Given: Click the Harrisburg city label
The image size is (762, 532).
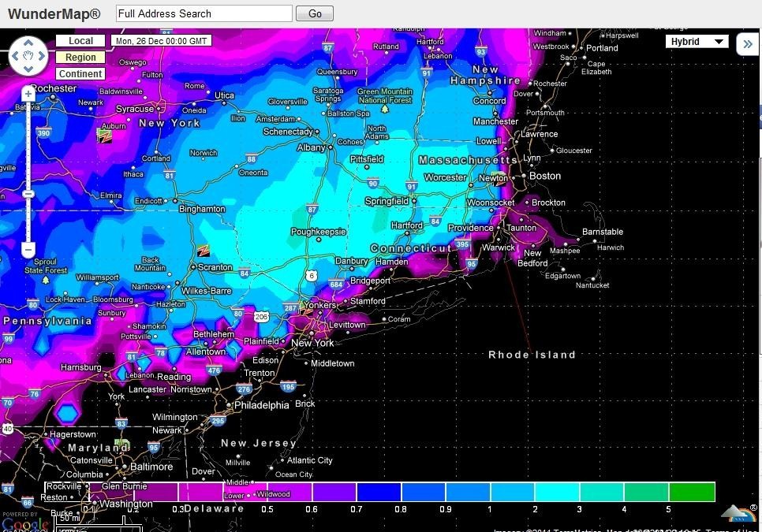Looking at the screenshot, I should (x=80, y=367).
